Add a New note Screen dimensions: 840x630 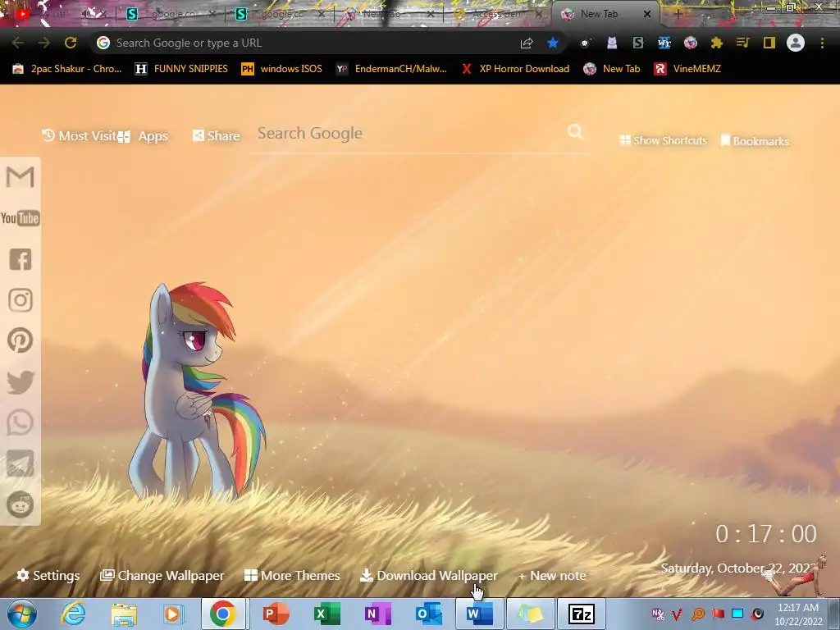[x=552, y=575]
